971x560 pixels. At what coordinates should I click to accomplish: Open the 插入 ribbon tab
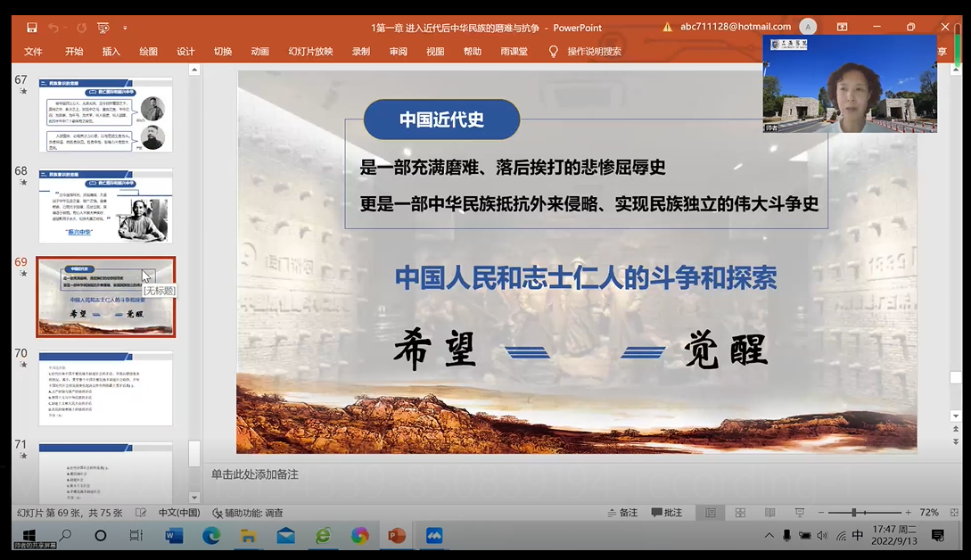(111, 52)
